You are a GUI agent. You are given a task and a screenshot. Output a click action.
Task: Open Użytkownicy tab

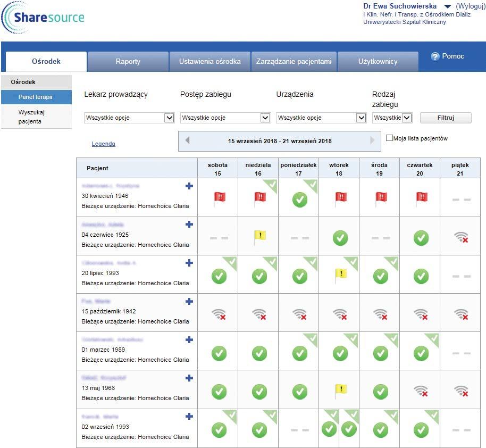click(x=378, y=61)
